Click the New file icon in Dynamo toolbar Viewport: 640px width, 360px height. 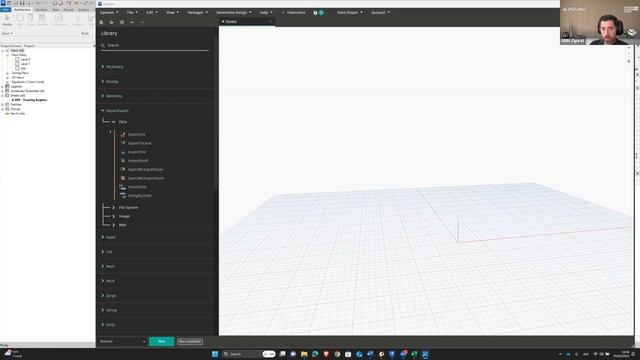point(101,22)
